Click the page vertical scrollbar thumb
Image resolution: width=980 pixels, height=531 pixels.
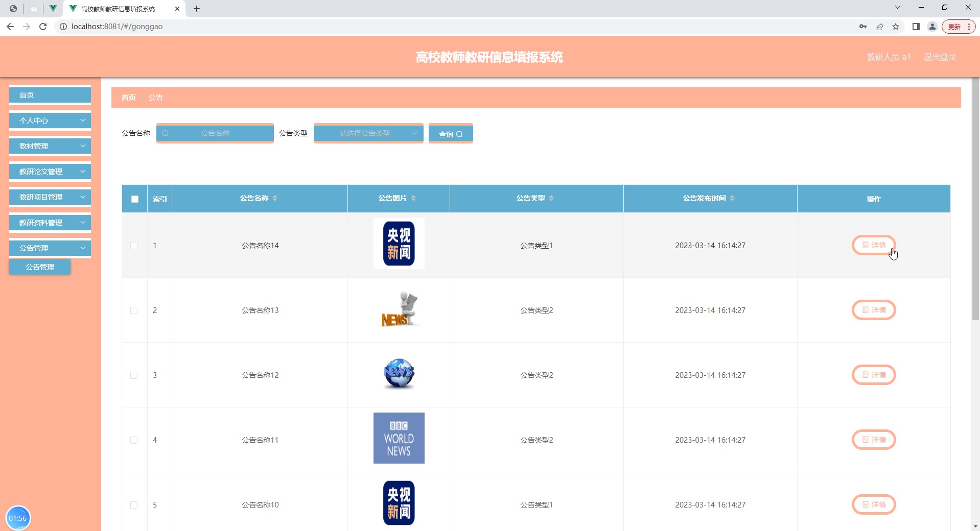pyautogui.click(x=975, y=199)
